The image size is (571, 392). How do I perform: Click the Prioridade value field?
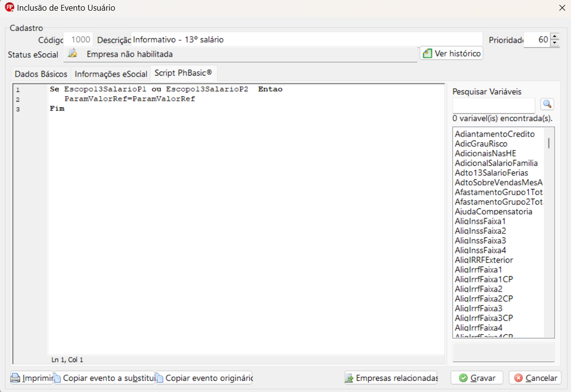click(537, 40)
